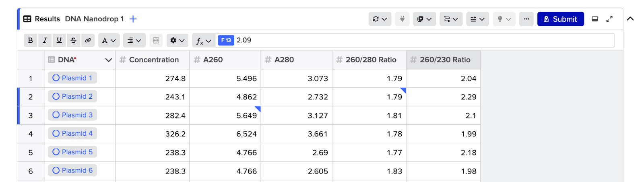
Task: Select the A280 column header
Action: (x=297, y=60)
